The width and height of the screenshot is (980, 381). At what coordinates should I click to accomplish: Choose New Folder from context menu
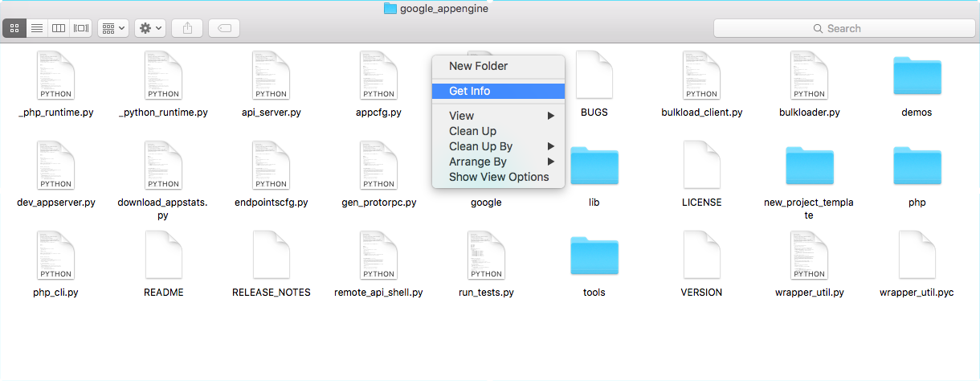[x=498, y=66]
